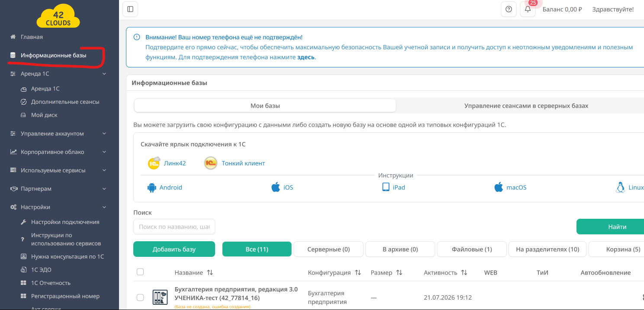
Task: Click the Бухгалтерия предприятия base row icon
Action: 160,297
